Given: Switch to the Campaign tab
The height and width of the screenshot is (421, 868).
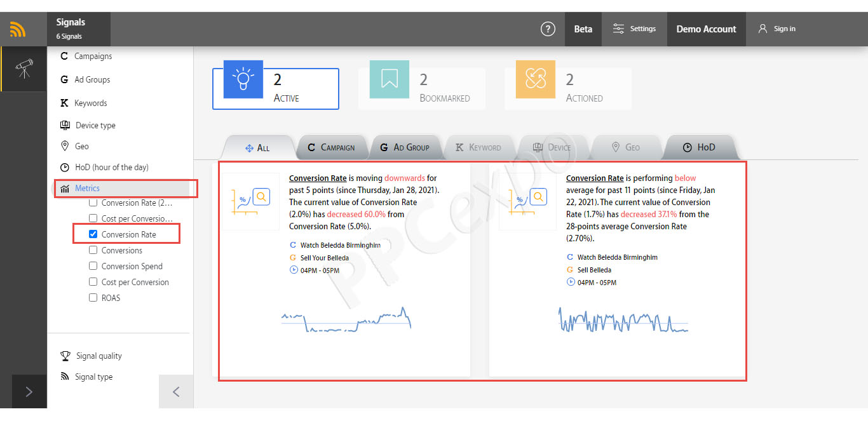Looking at the screenshot, I should (332, 147).
